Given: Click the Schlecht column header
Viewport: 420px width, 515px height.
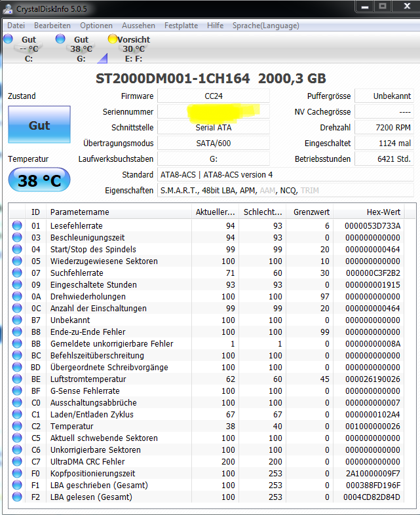Looking at the screenshot, I should click(263, 212).
